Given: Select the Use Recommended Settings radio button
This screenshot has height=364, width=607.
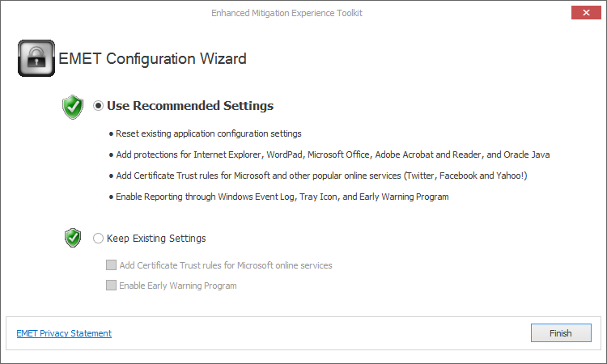Looking at the screenshot, I should (x=99, y=106).
